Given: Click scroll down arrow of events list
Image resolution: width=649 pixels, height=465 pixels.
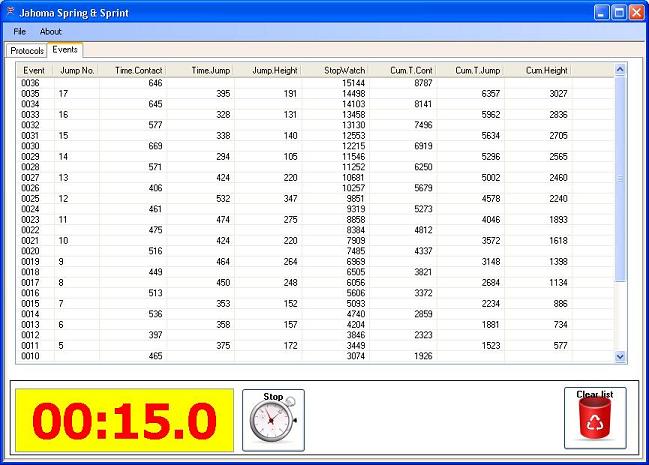Looking at the screenshot, I should (x=620, y=357).
